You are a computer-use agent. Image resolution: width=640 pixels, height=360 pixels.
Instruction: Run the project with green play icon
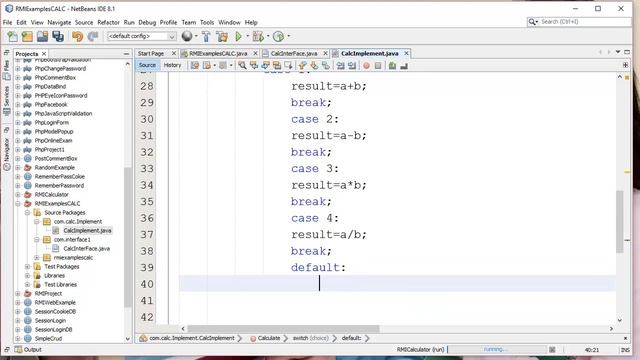point(239,36)
